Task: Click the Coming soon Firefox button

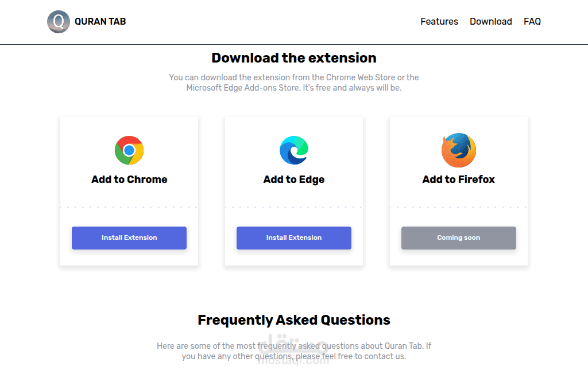Action: (459, 238)
